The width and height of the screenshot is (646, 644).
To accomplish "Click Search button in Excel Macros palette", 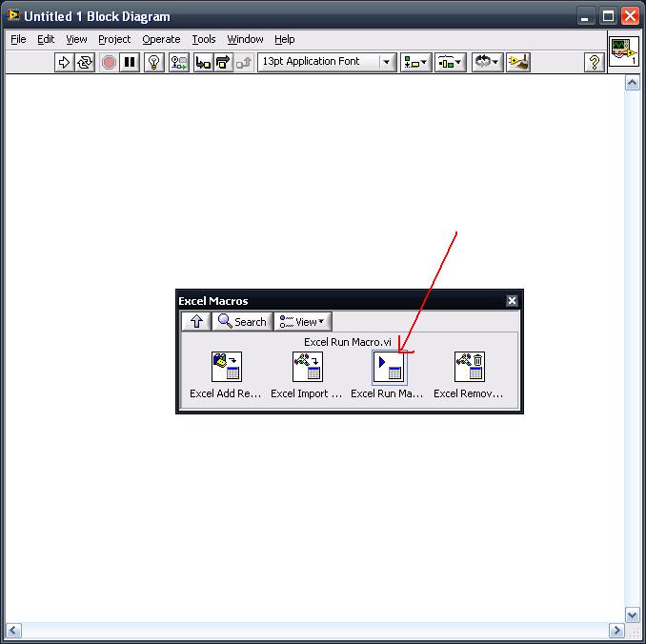I will 242,321.
